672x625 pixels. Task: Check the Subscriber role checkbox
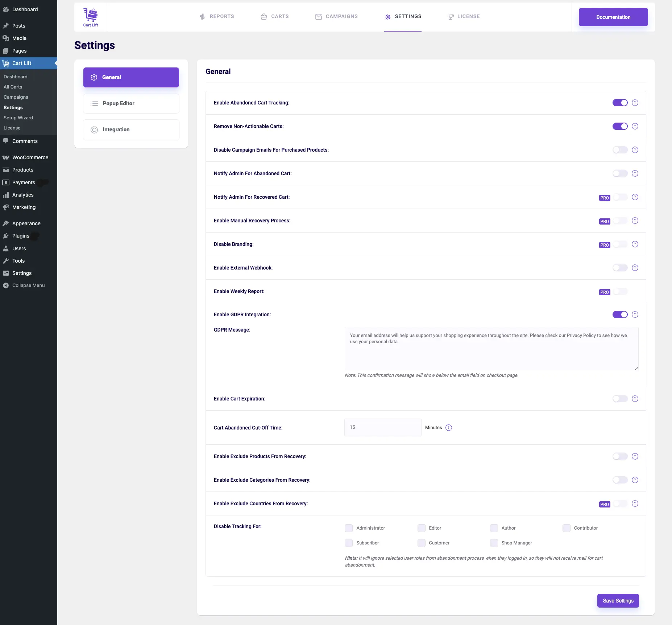[349, 543]
